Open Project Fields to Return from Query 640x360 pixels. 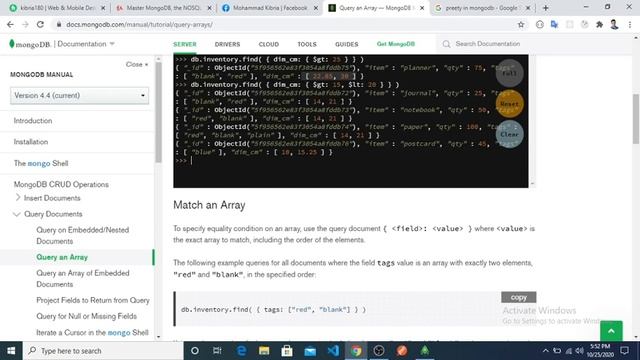[x=93, y=300]
